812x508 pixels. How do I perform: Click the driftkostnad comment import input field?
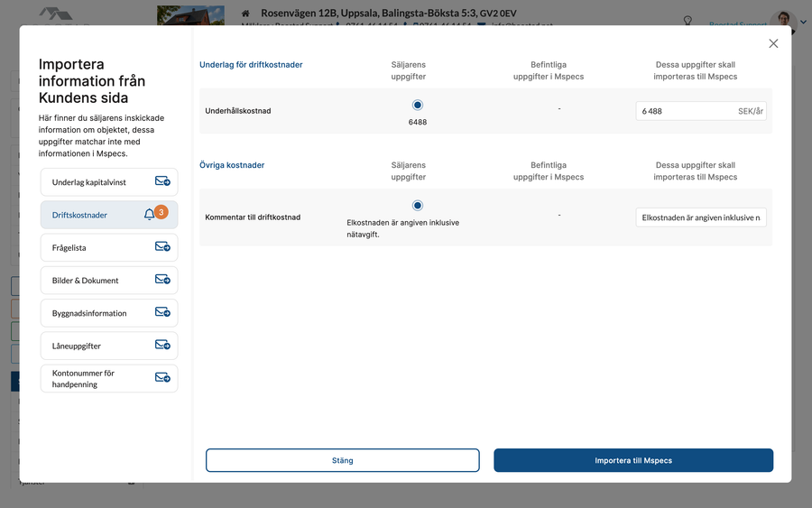coord(701,217)
